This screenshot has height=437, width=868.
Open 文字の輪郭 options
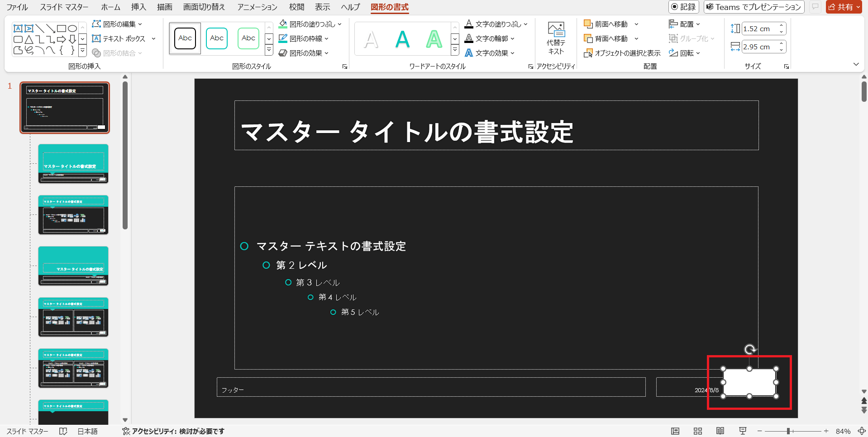(490, 38)
